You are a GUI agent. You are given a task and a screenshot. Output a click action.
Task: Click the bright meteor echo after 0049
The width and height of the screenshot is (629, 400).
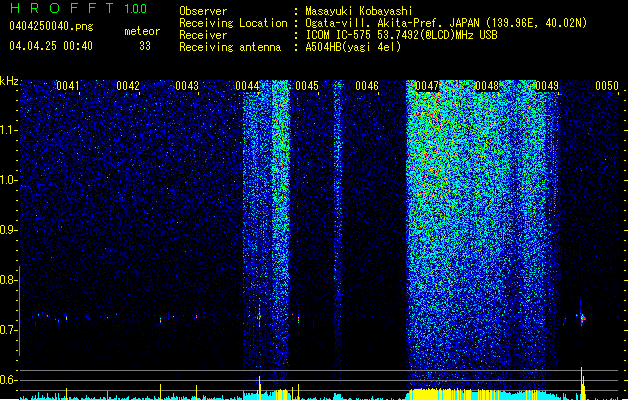click(582, 318)
